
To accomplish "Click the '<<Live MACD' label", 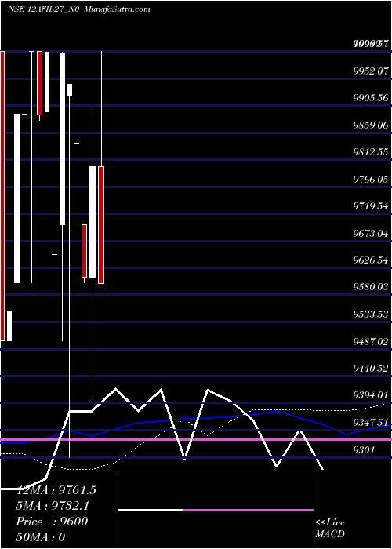I will [330, 529].
